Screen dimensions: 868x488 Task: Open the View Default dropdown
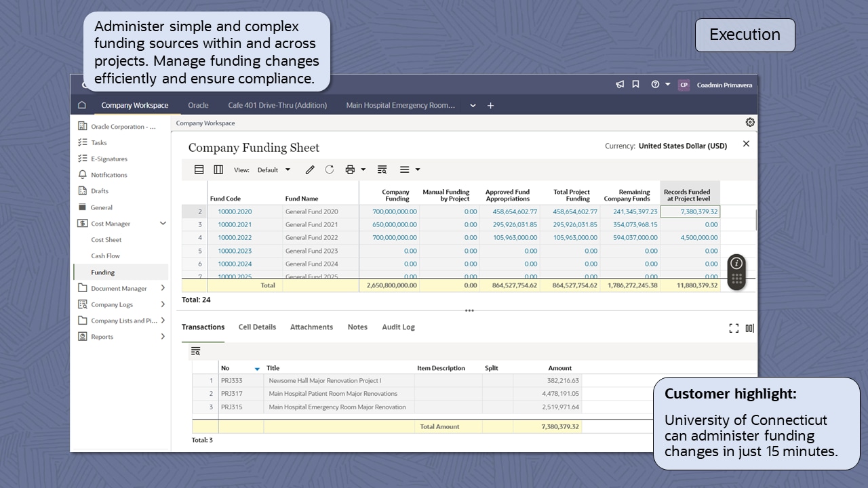[273, 170]
